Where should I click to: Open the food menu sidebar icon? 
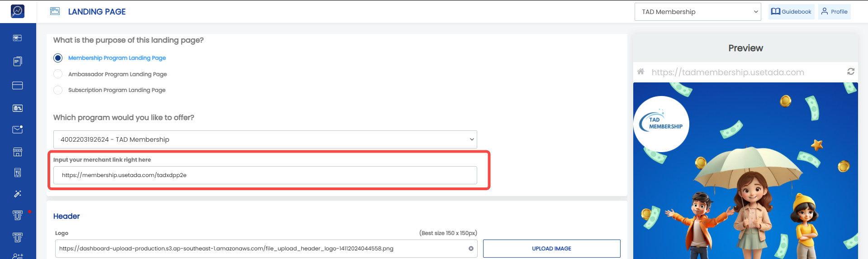[18, 173]
